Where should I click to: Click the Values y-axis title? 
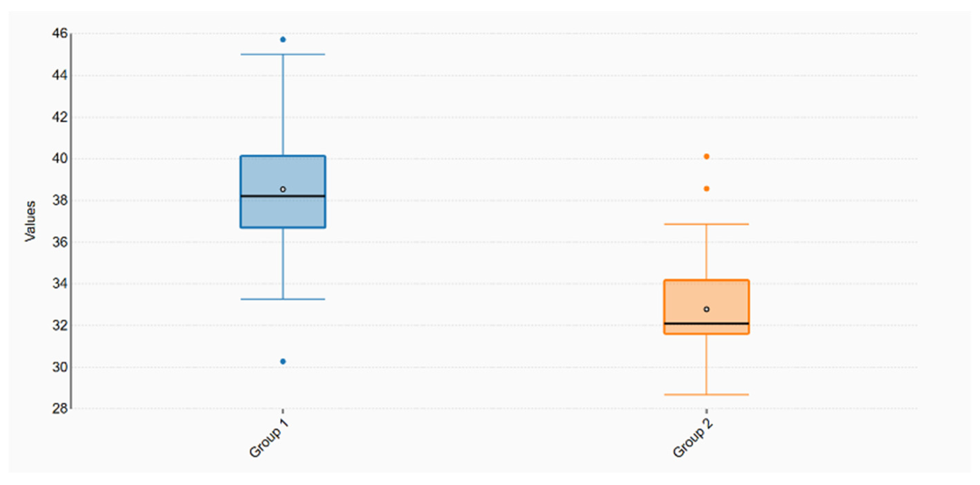tap(30, 221)
